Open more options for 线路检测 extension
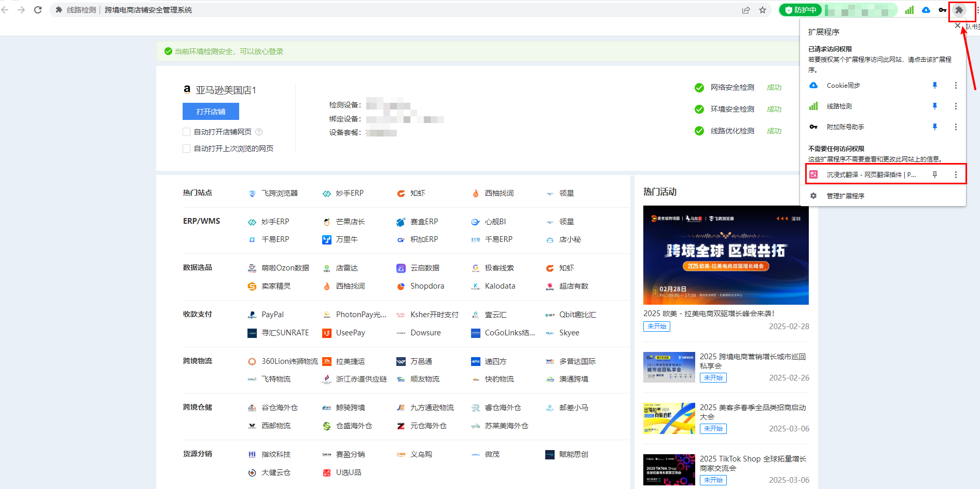980x489 pixels. (956, 106)
